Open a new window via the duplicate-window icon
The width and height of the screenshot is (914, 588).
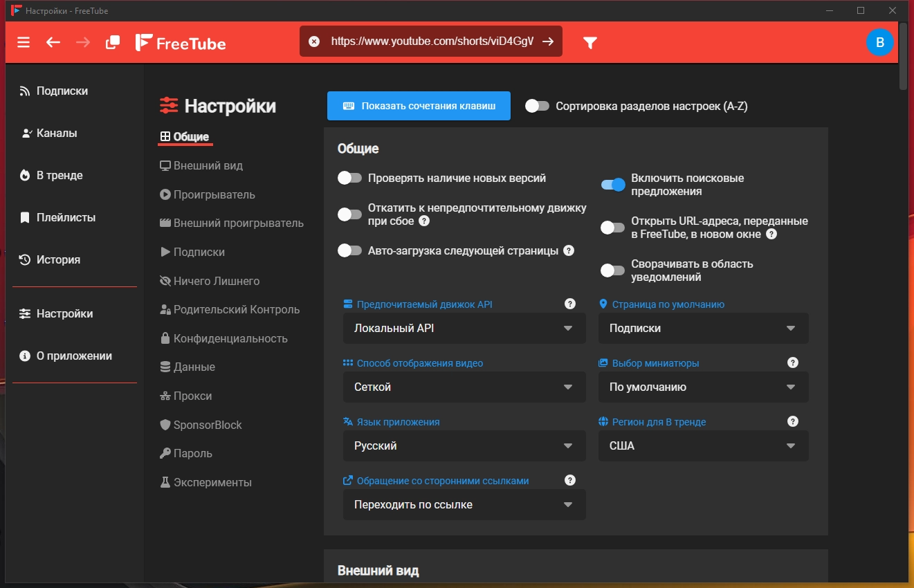(x=112, y=42)
